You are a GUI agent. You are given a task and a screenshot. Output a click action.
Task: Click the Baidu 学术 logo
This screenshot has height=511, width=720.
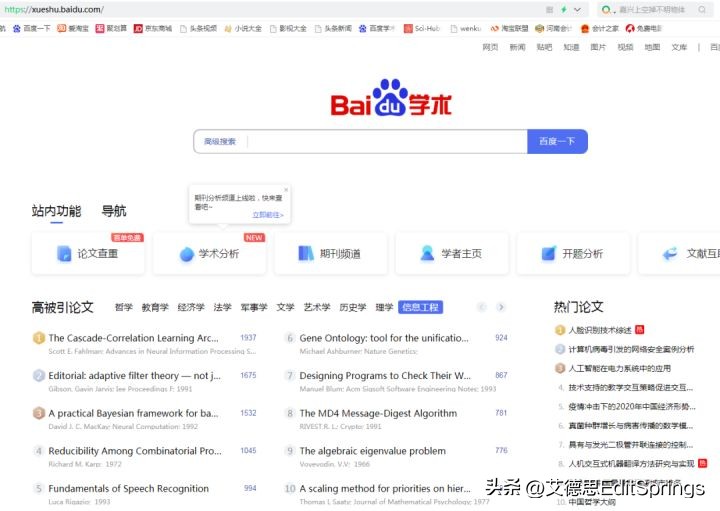[391, 98]
